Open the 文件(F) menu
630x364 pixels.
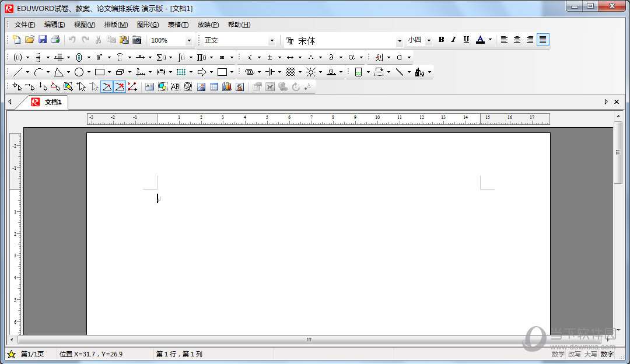click(24, 24)
